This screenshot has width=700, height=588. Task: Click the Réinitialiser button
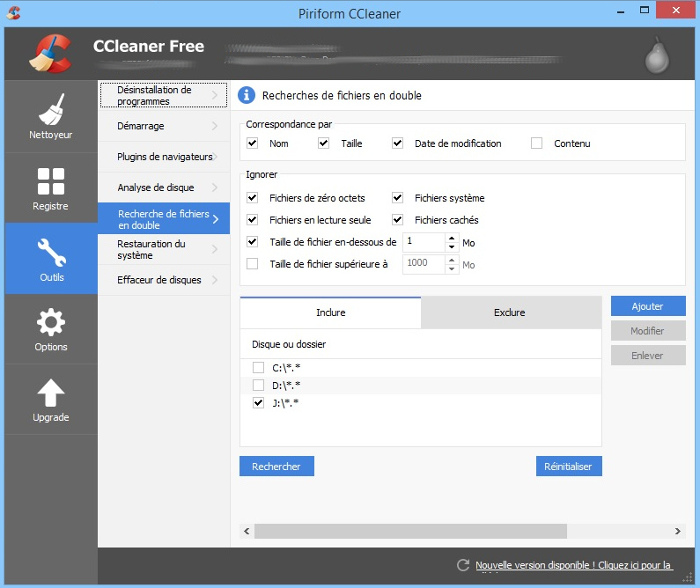click(x=569, y=466)
